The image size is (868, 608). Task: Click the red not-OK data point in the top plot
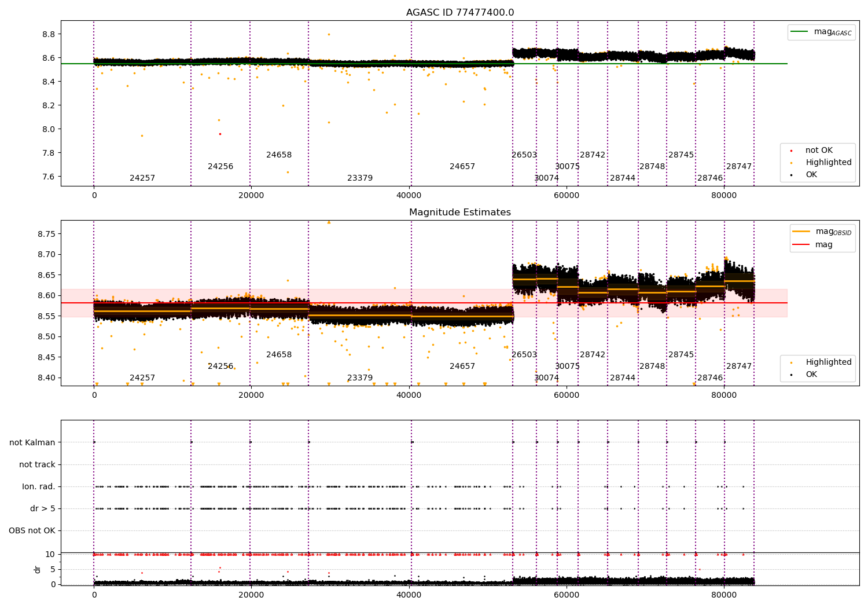(220, 134)
